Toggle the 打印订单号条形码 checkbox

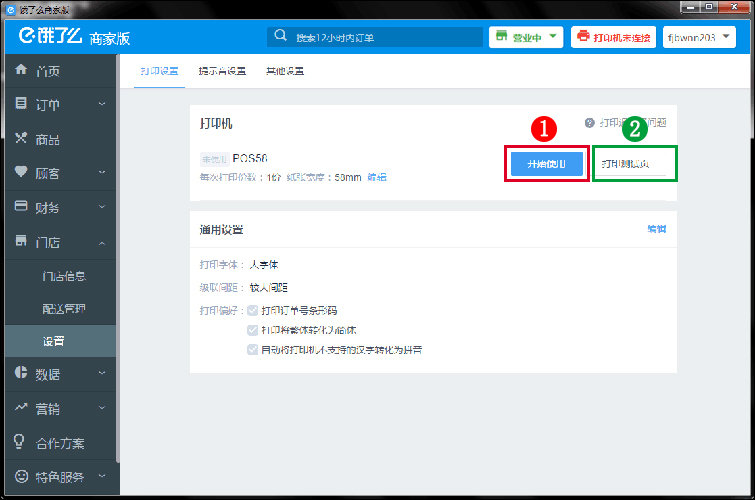[252, 310]
